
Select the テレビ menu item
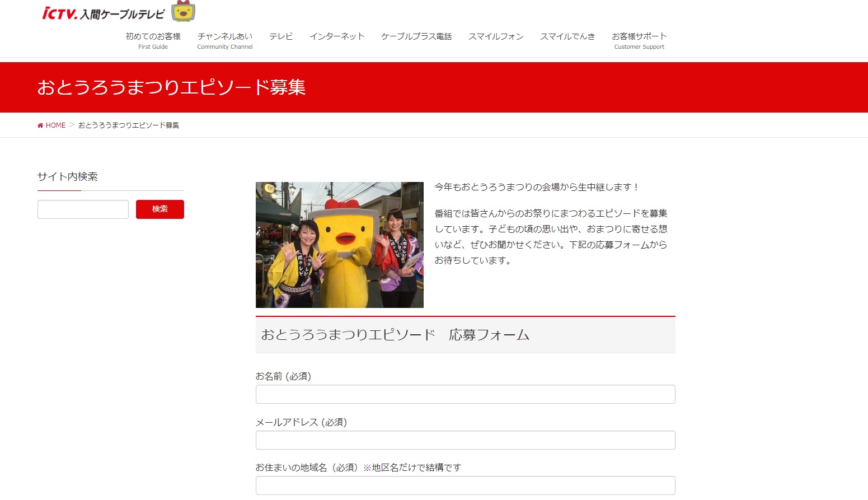(281, 36)
